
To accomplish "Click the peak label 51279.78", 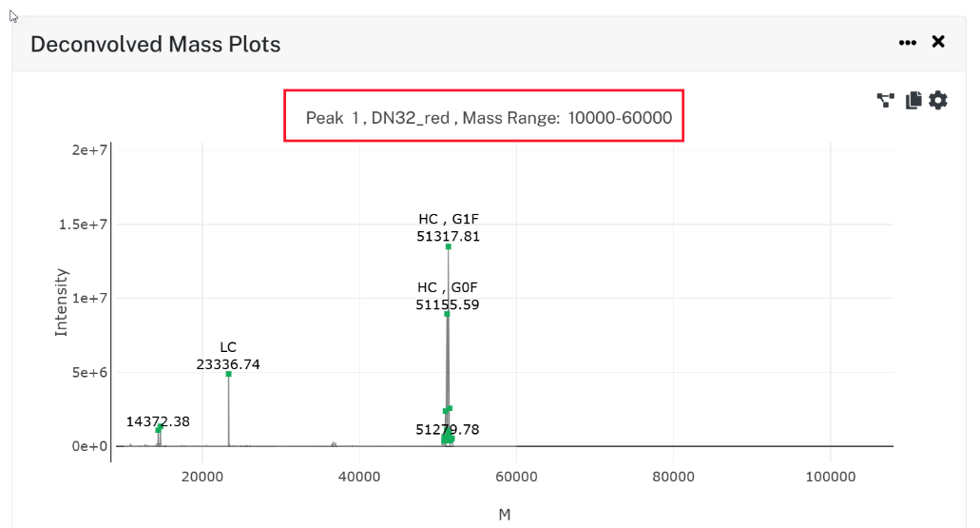I will pyautogui.click(x=448, y=429).
